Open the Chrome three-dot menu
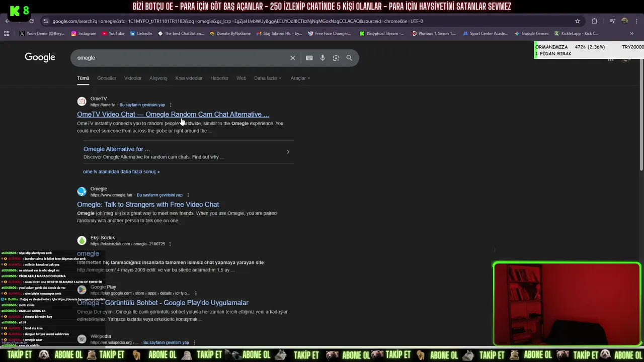Viewport: 644px width, 362px height. [x=637, y=21]
